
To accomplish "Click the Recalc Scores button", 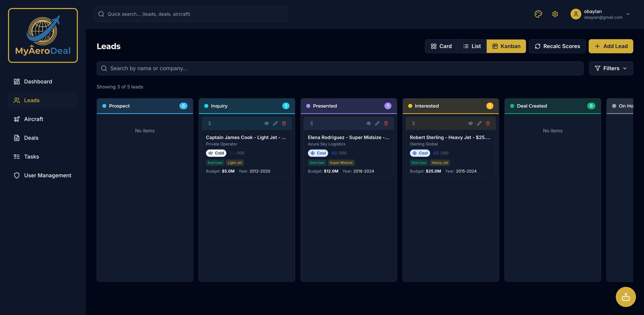I will click(557, 46).
